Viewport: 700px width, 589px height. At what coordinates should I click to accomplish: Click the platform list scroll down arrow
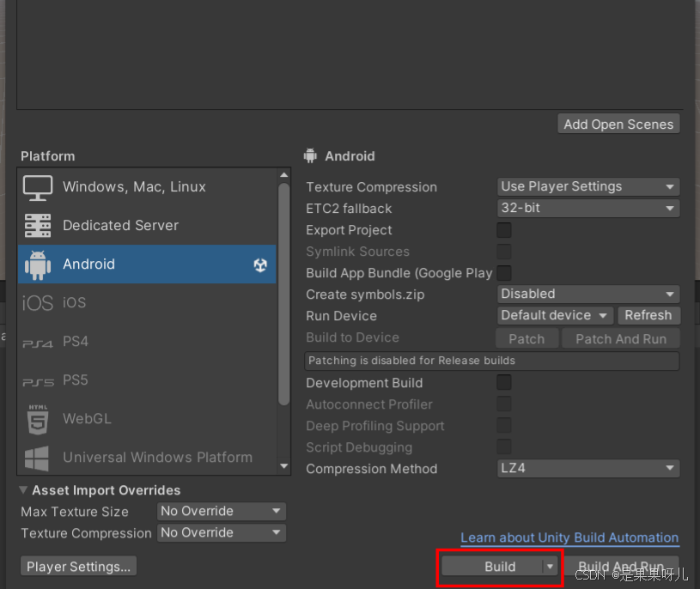(x=284, y=466)
